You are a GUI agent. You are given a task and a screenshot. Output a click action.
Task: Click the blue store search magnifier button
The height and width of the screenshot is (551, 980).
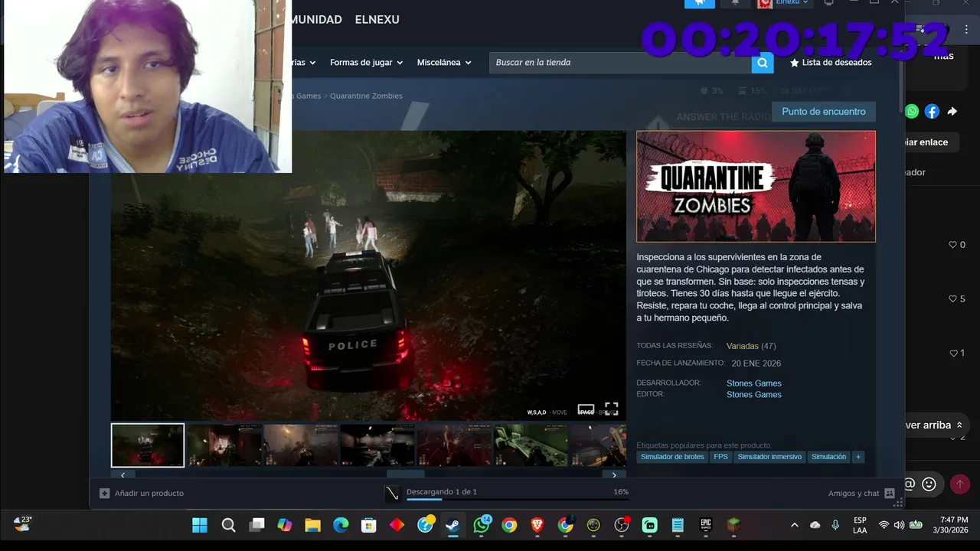763,63
